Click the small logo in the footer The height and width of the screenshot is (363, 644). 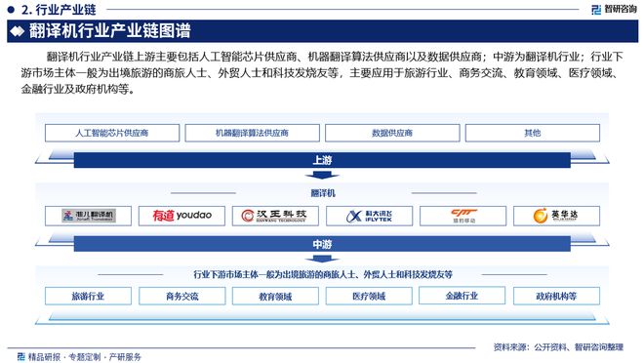[x=20, y=356]
